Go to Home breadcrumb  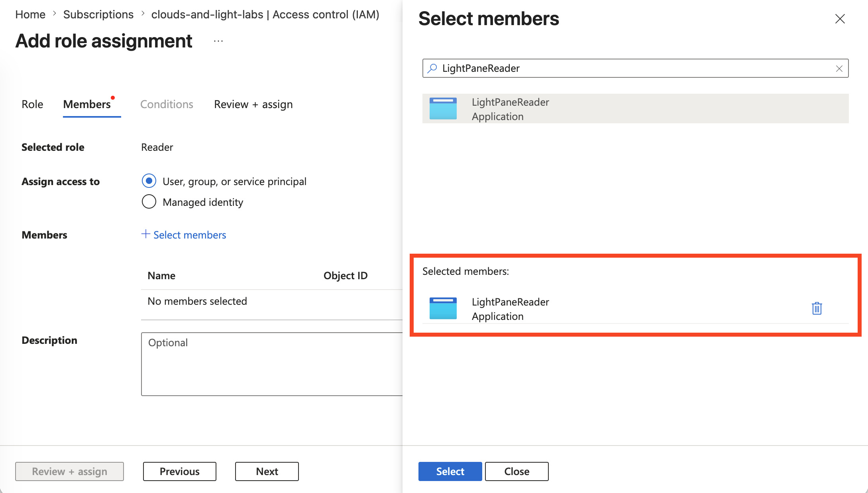click(30, 14)
